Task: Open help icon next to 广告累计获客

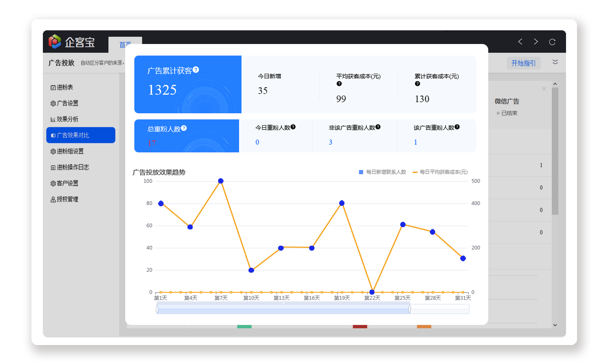Action: pyautogui.click(x=196, y=70)
